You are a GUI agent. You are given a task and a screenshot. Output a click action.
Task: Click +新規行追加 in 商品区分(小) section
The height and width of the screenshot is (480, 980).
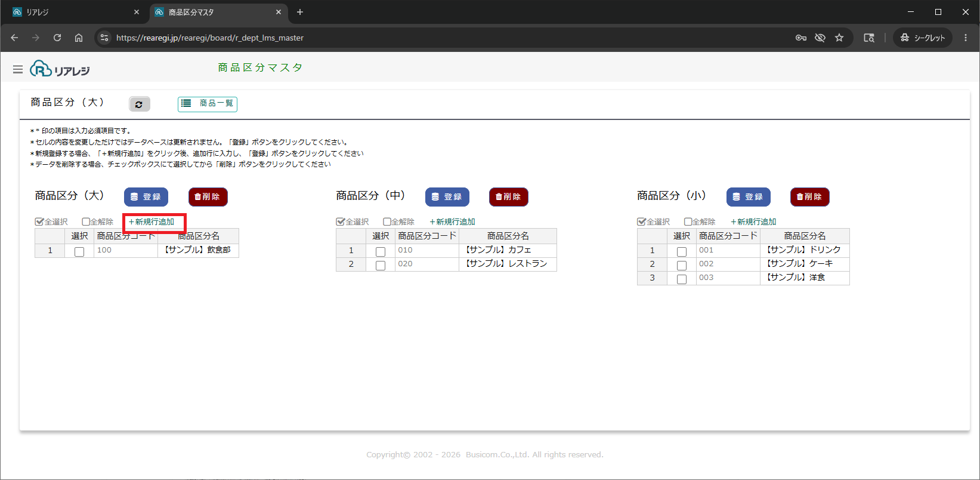pos(754,221)
